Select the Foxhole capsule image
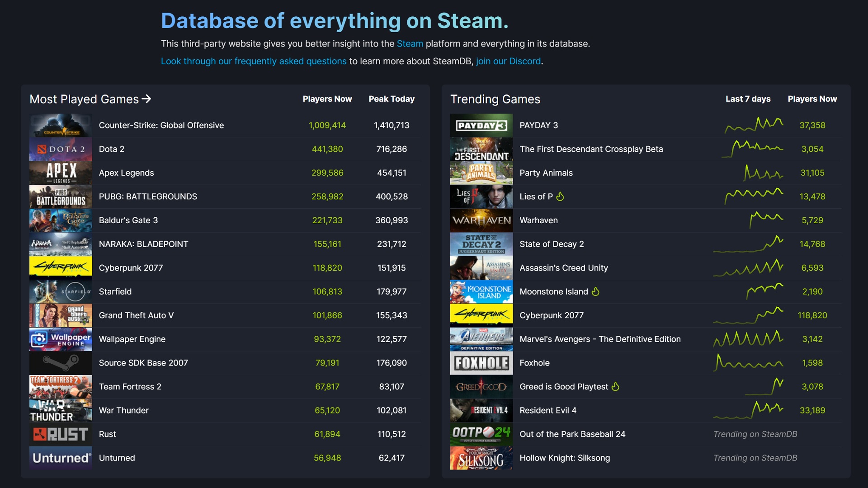 (x=481, y=363)
